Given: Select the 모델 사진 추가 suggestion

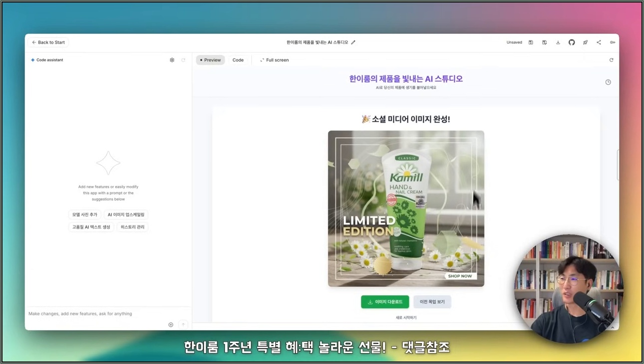Looking at the screenshot, I should [85, 214].
